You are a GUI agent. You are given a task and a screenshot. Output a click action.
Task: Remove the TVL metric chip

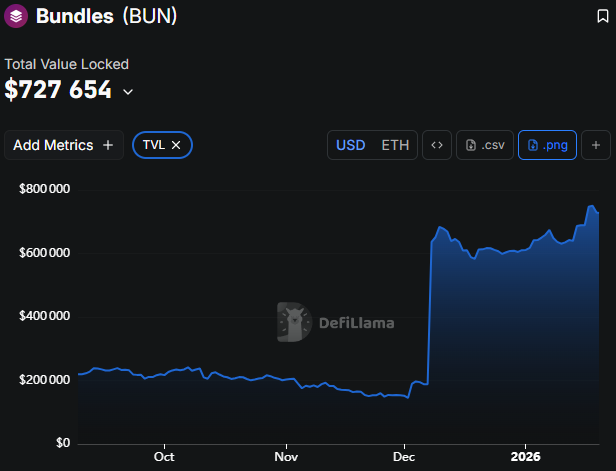click(x=176, y=145)
